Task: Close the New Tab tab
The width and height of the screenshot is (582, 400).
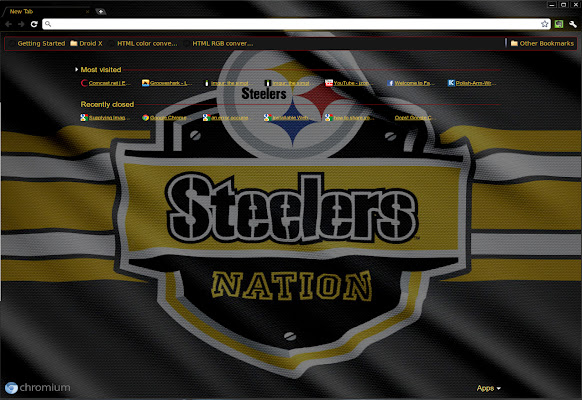Action: pos(87,12)
